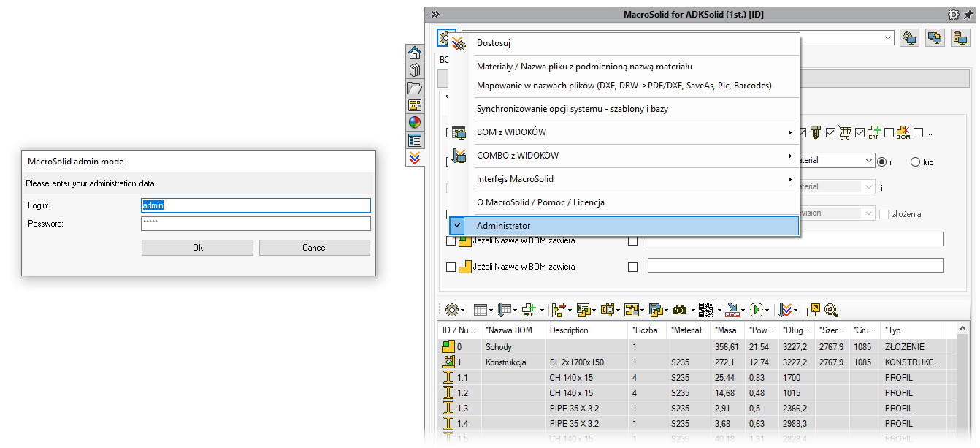Toggle last 'Jeżeli Nazwa w BOM zawiera' checkbox
The height and width of the screenshot is (448, 980).
tap(451, 267)
